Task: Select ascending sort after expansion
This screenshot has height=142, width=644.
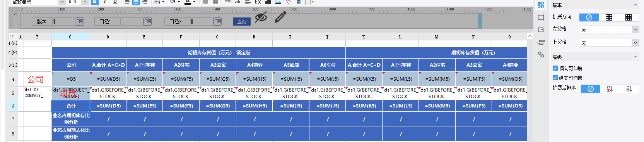Action: (x=610, y=89)
